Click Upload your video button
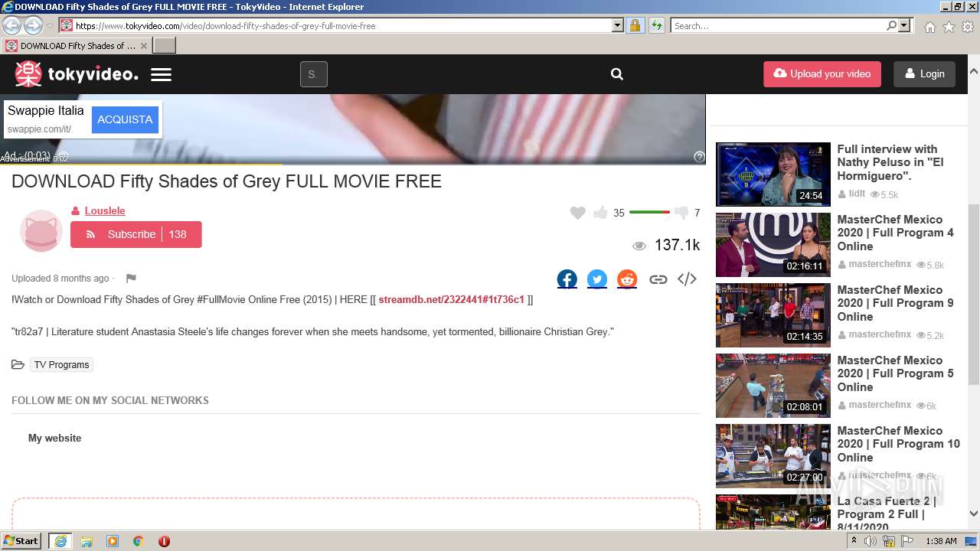This screenshot has height=551, width=980. [x=822, y=74]
